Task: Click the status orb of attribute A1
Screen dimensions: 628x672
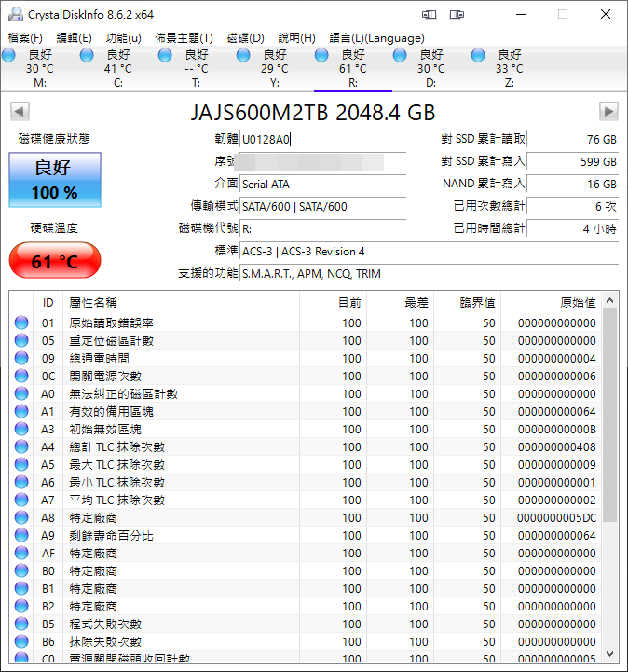Action: click(x=21, y=411)
